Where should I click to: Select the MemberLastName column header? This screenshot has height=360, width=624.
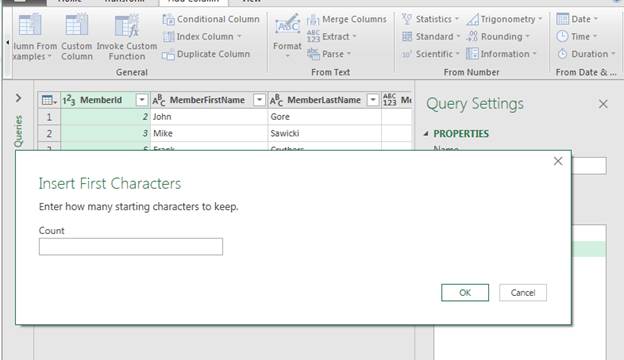[x=324, y=100]
